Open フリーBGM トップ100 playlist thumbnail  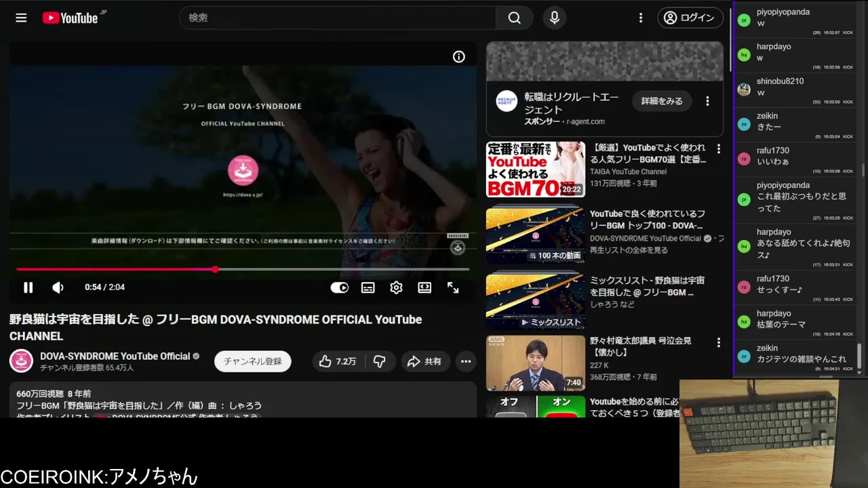click(x=536, y=234)
